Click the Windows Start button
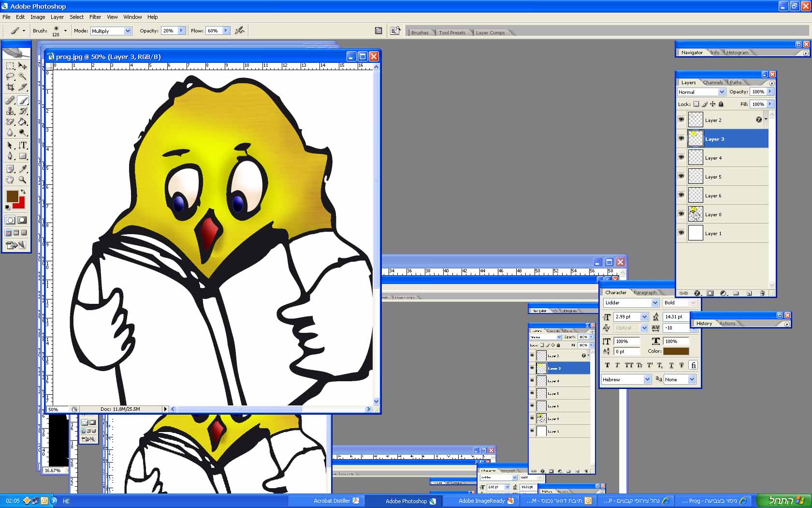812x508 pixels. tap(783, 501)
